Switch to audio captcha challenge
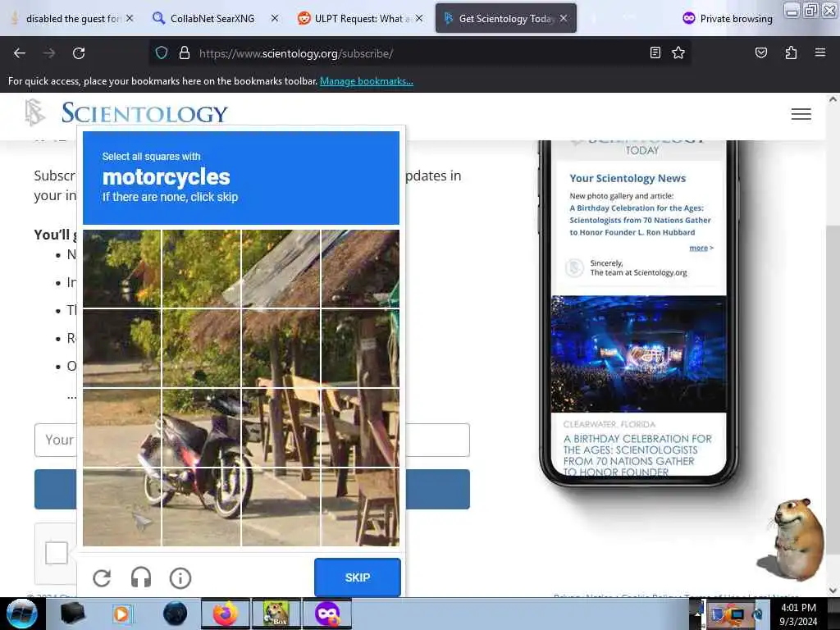Image resolution: width=840 pixels, height=630 pixels. point(141,578)
